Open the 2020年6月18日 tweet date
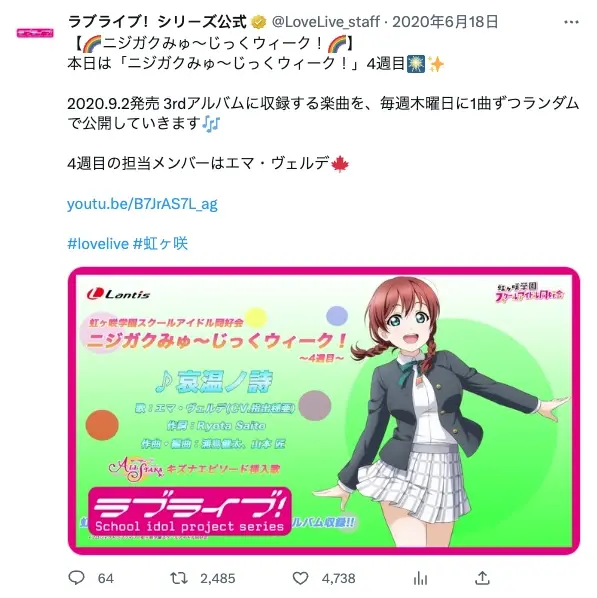The image size is (597, 598). [445, 22]
